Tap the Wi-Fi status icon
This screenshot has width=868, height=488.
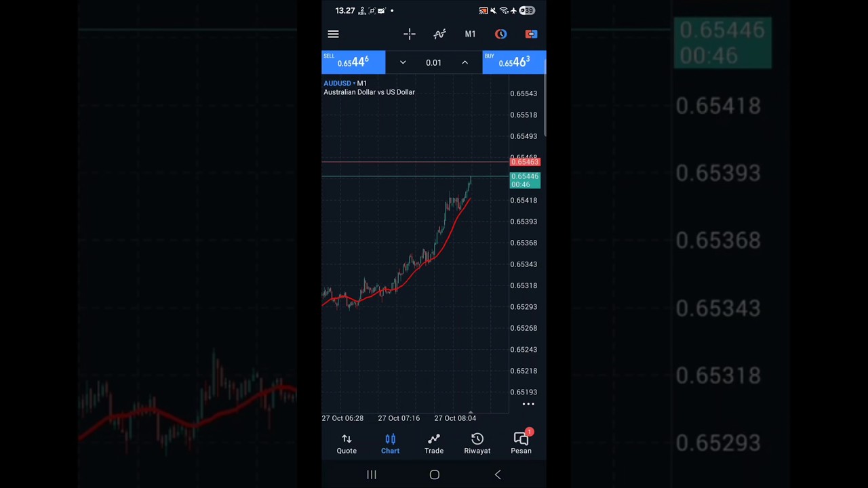(504, 11)
